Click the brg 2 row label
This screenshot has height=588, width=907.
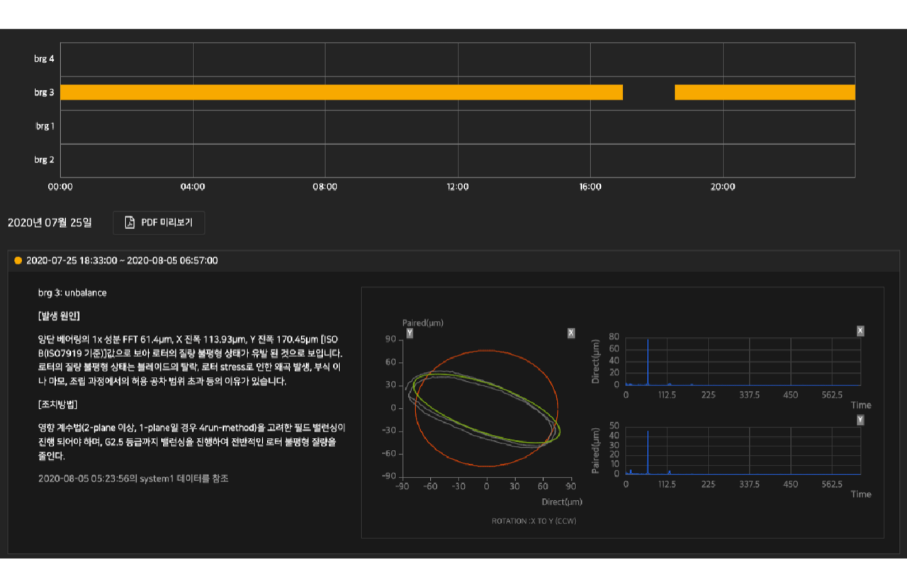44,160
